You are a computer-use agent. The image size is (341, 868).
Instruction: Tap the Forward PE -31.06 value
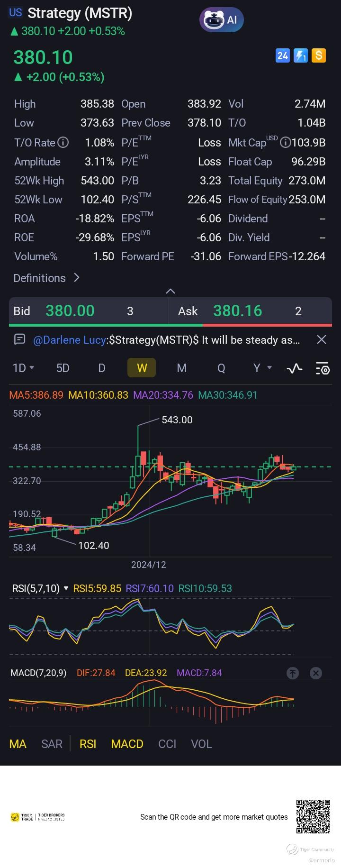(206, 256)
